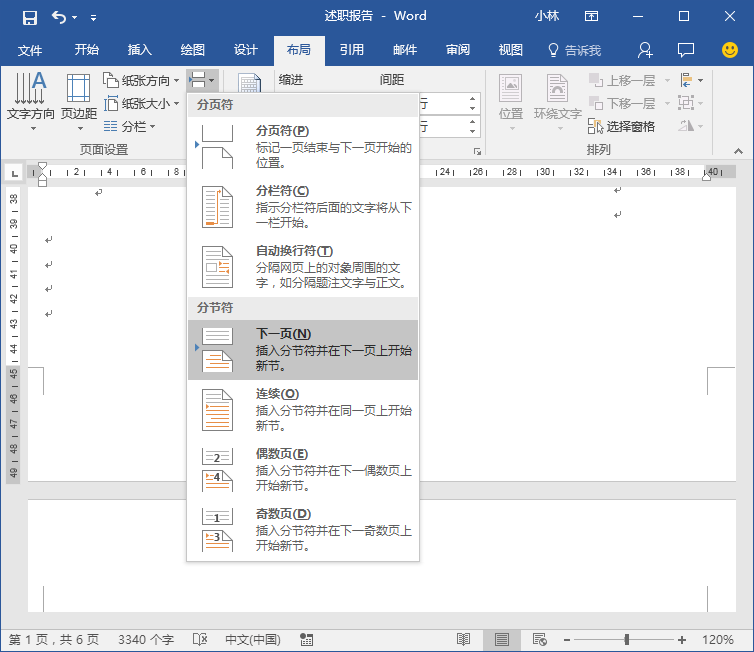Click the smiley feedback icon

(729, 50)
